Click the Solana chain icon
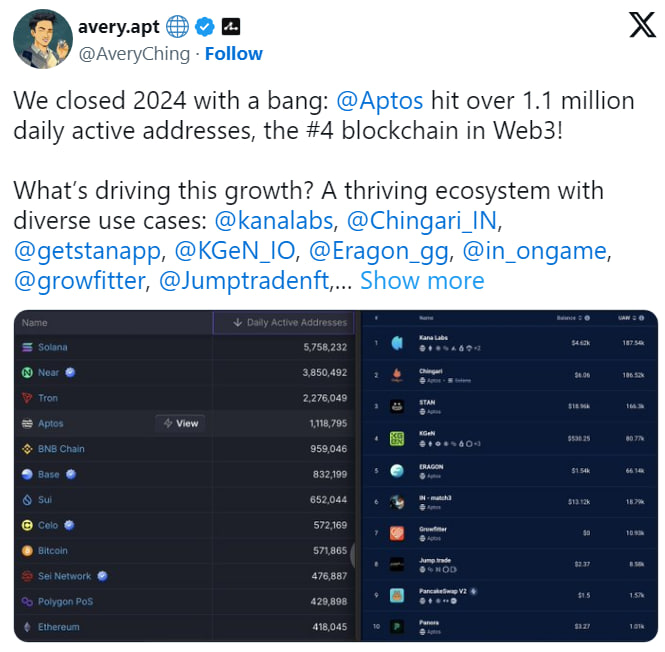This screenshot has width=665, height=652. [x=27, y=347]
